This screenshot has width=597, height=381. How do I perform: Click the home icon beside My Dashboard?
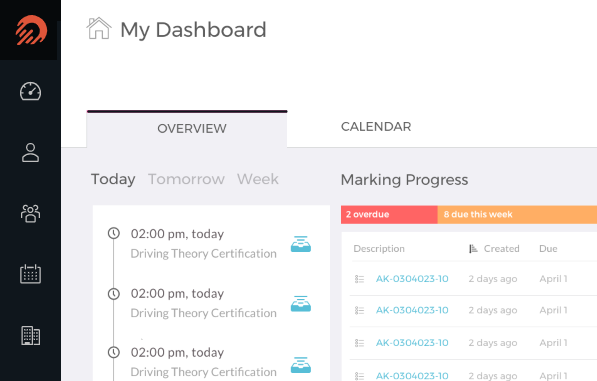99,28
